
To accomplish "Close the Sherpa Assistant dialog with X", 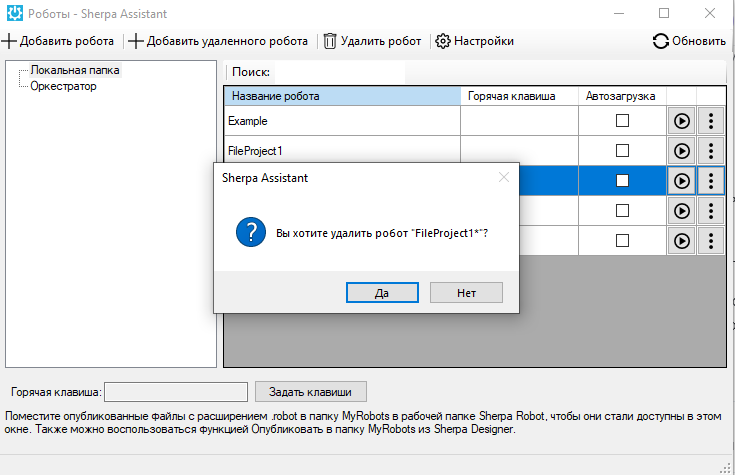I will tap(503, 177).
